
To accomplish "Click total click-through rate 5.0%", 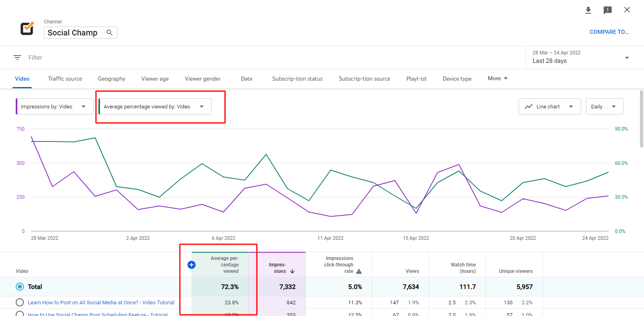I will [355, 287].
